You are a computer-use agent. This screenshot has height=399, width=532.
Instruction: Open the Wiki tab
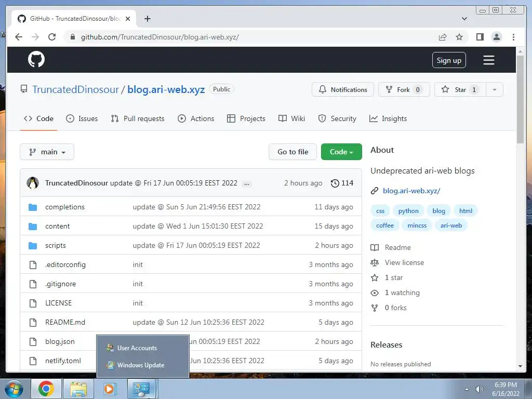click(x=292, y=119)
